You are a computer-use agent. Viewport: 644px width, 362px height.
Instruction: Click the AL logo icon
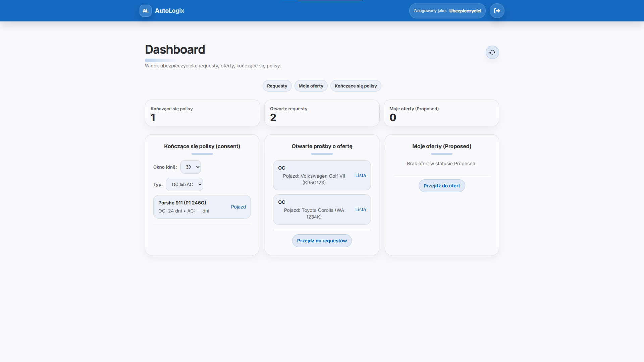[146, 11]
